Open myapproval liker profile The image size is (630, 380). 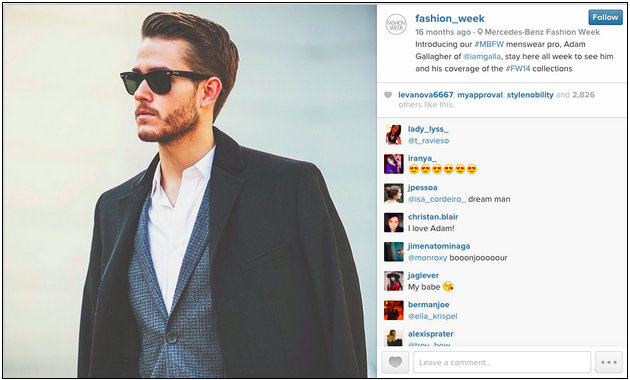pyautogui.click(x=480, y=95)
